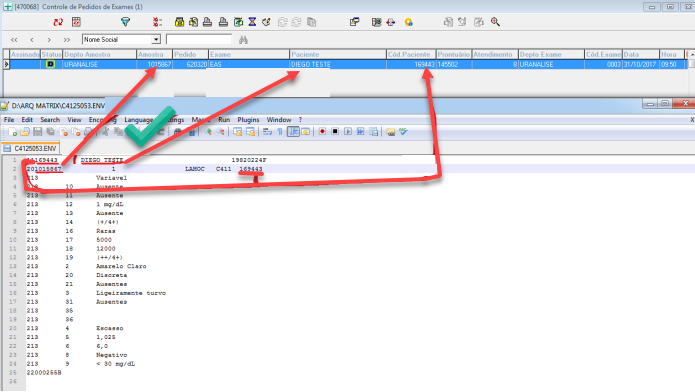Open the Run menu in Notepad++

[x=224, y=120]
